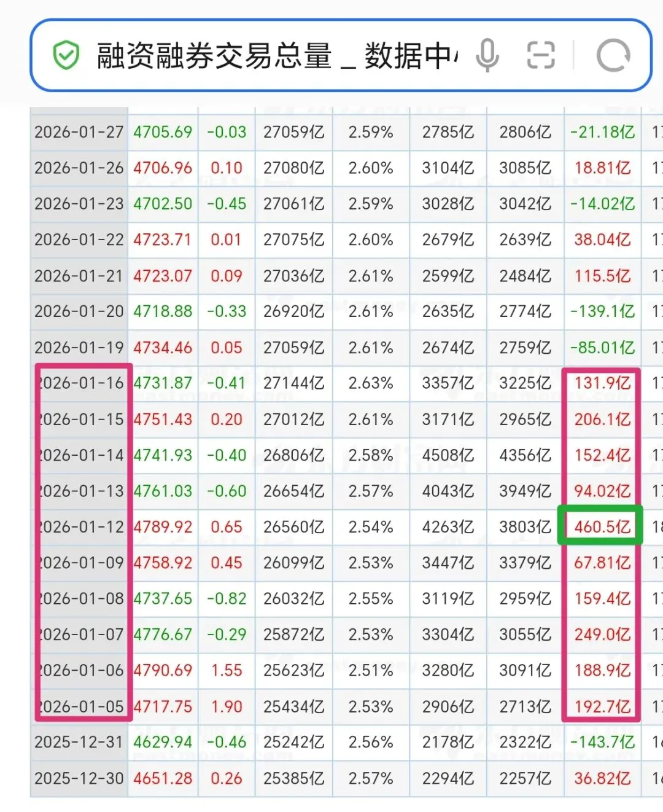Viewport: 663px width, 812px height.
Task: Select date cell 2026-01-12
Action: coord(79,527)
